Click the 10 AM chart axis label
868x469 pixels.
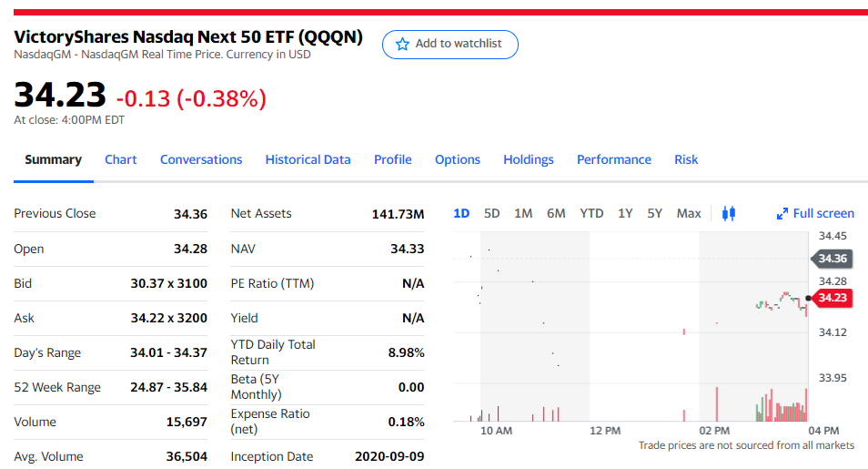[x=496, y=431]
